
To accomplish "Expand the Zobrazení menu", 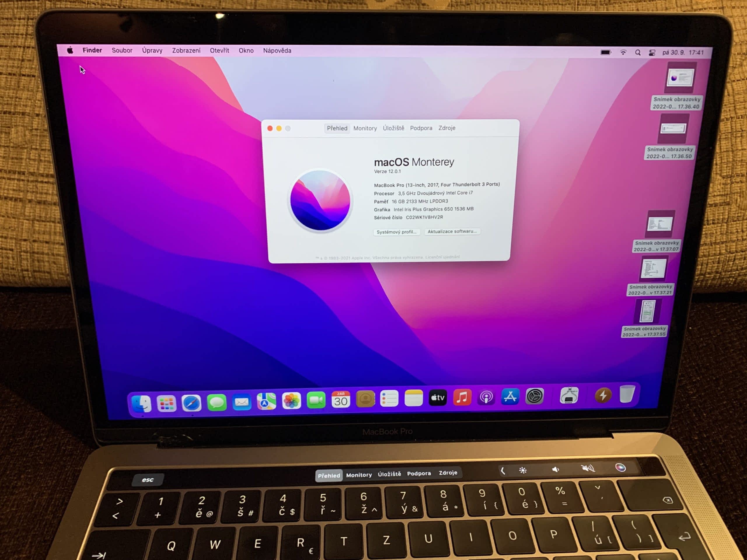I will coord(186,50).
